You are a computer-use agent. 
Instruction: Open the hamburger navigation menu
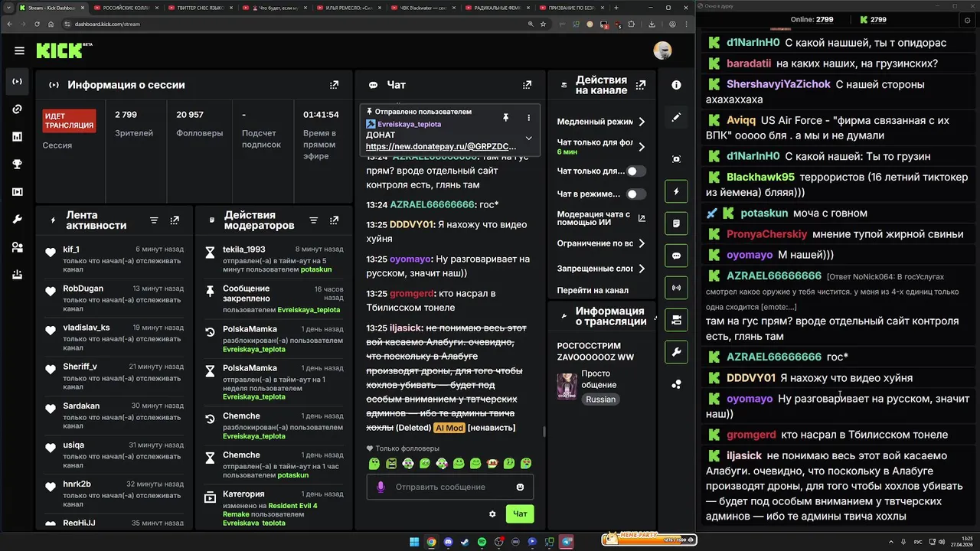(19, 51)
